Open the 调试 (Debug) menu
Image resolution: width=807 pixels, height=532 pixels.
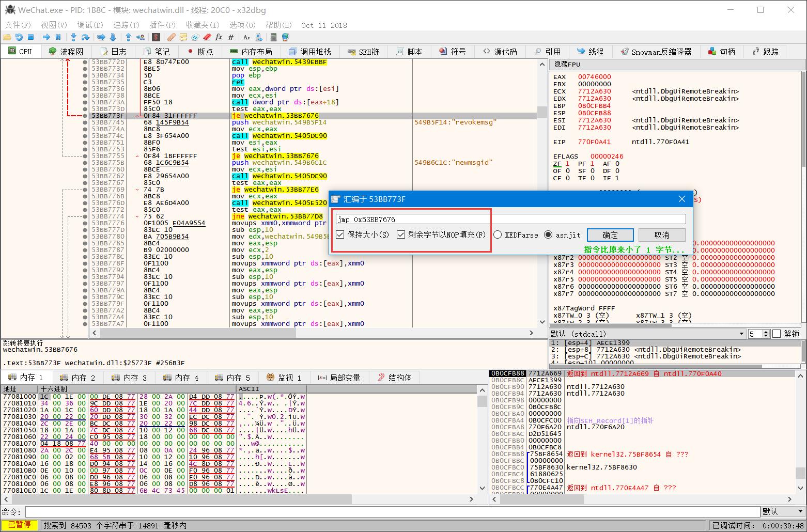tap(90, 25)
